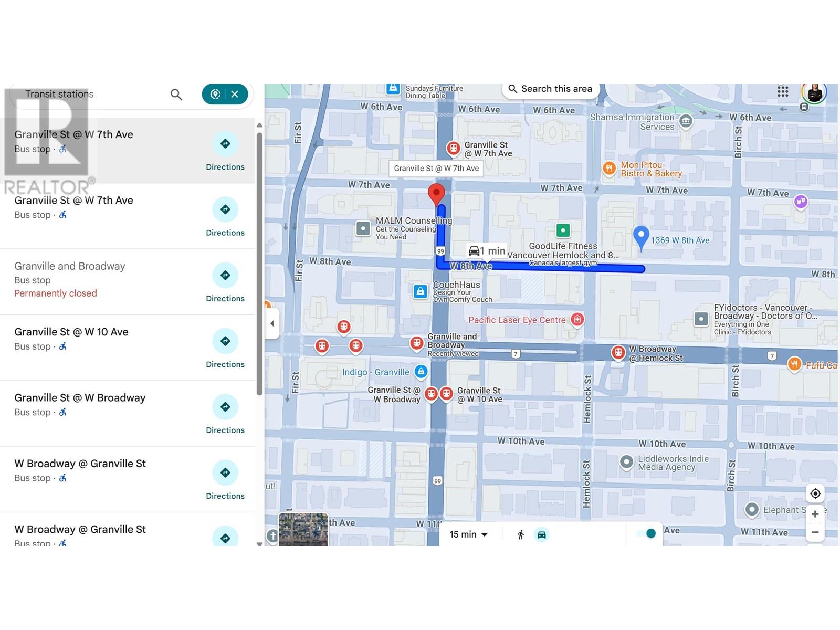
Task: Click the blue 1369 W 8th Ave marker
Action: tap(640, 238)
